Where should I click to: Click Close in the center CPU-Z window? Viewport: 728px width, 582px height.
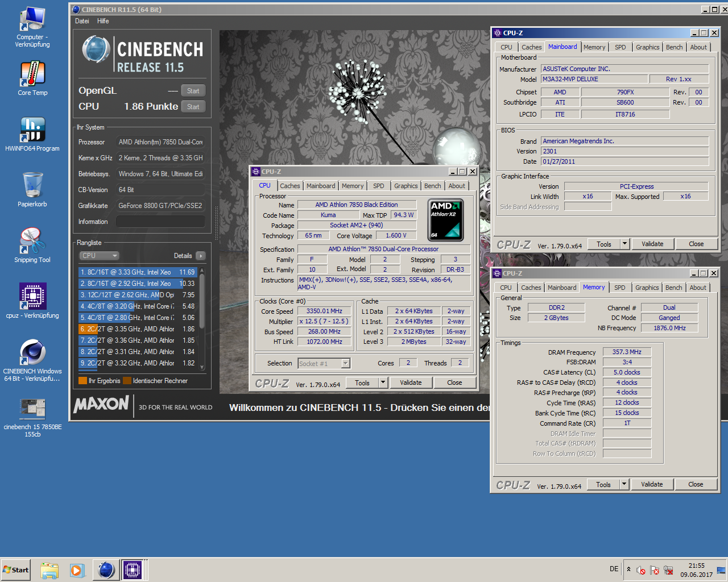point(454,383)
